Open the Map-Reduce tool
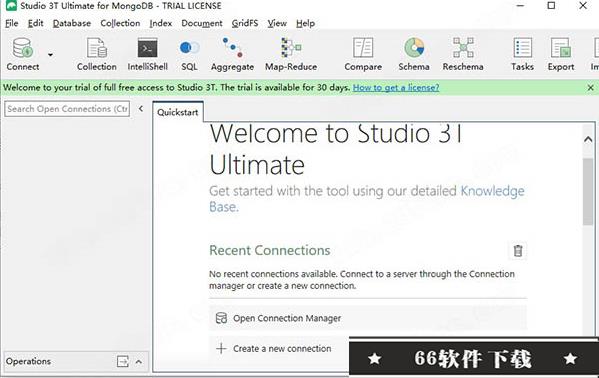599x378 pixels. (291, 54)
